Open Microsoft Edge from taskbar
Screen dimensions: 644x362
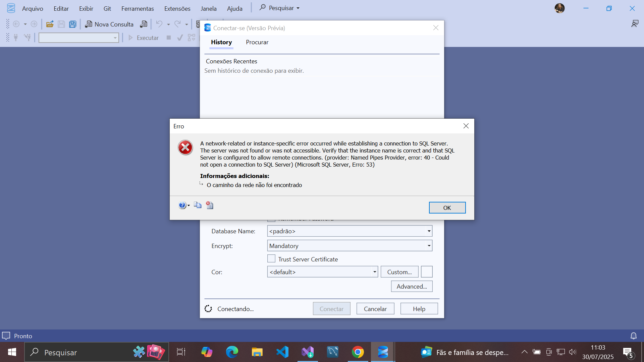click(x=232, y=352)
